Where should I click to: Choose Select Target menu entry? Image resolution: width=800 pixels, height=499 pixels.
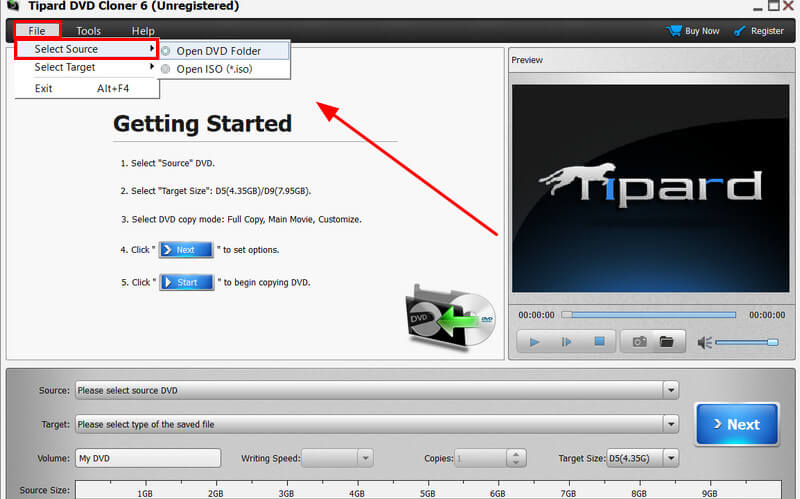[x=87, y=67]
